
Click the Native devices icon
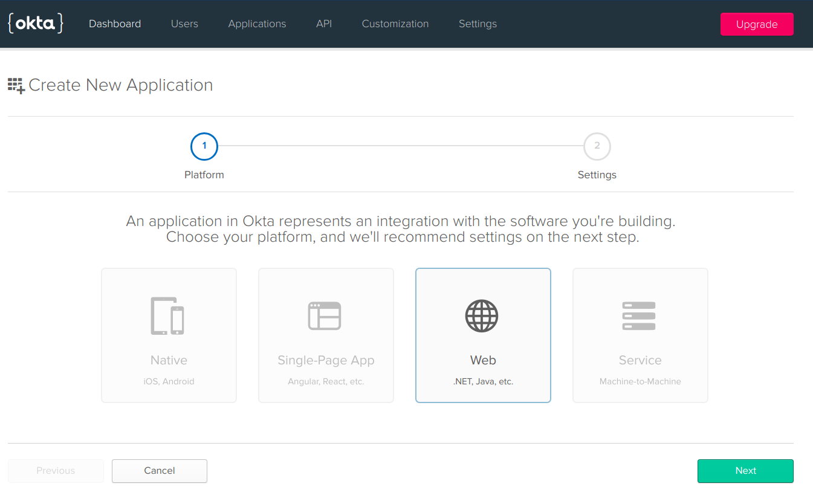pos(167,316)
